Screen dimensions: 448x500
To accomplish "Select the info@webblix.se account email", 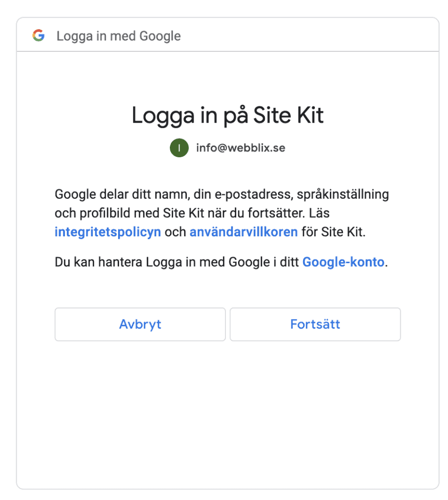I will click(x=241, y=147).
